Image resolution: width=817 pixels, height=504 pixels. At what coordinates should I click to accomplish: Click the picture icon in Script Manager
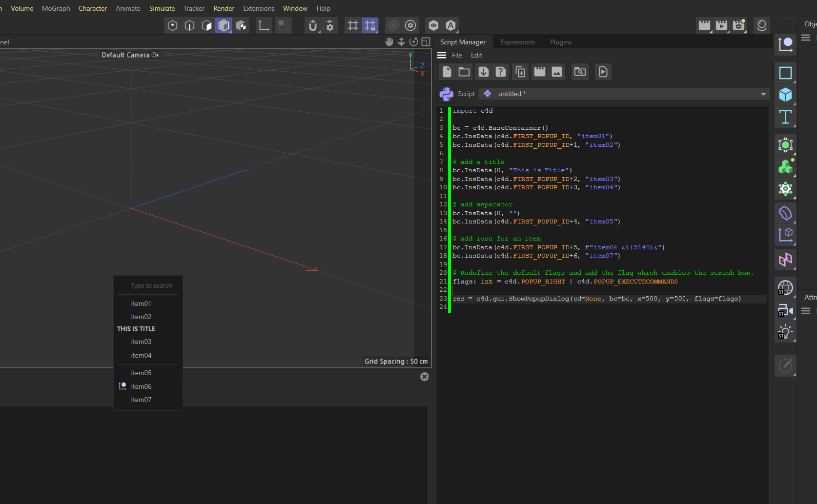557,72
